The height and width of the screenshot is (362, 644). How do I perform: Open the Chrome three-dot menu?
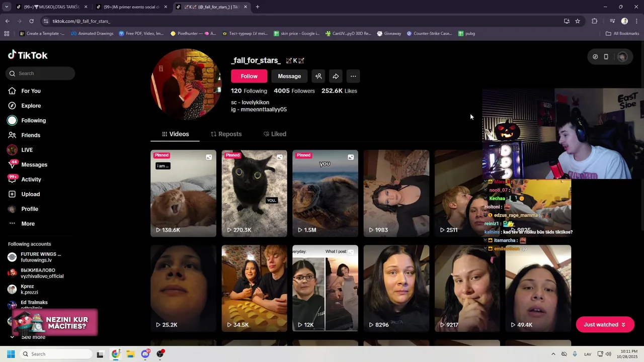coord(637,21)
